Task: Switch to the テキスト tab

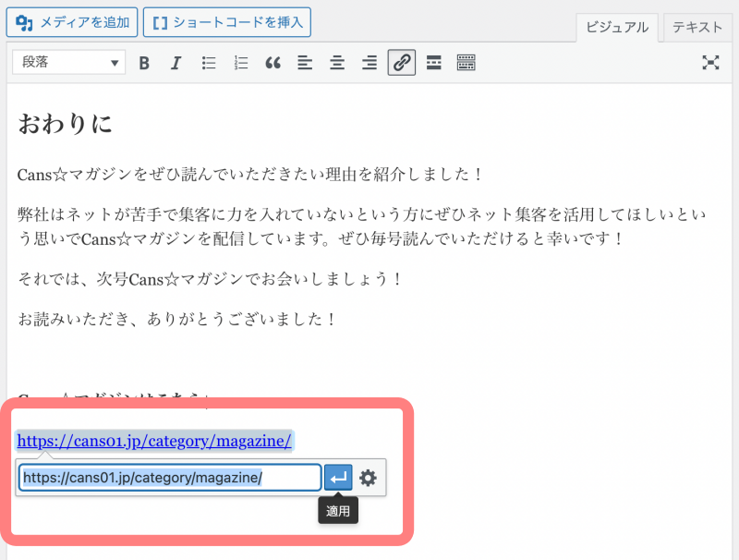Action: 697,27
